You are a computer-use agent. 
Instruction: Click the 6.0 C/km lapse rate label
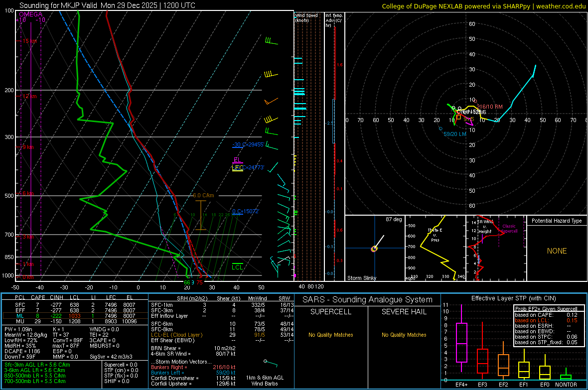203,195
